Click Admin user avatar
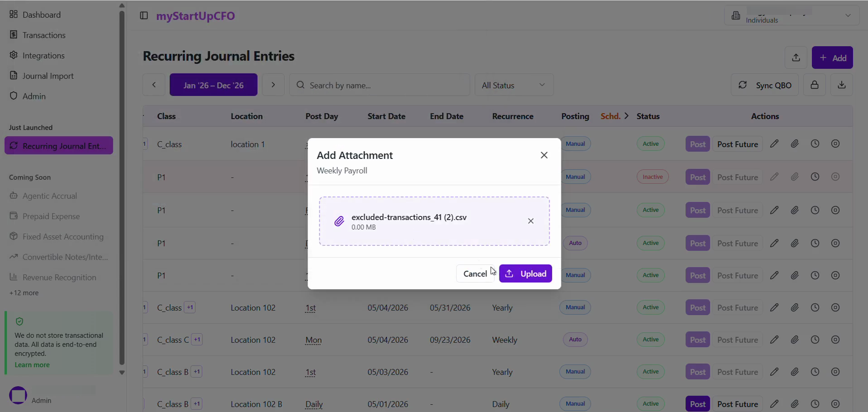This screenshot has width=868, height=412. [18, 395]
